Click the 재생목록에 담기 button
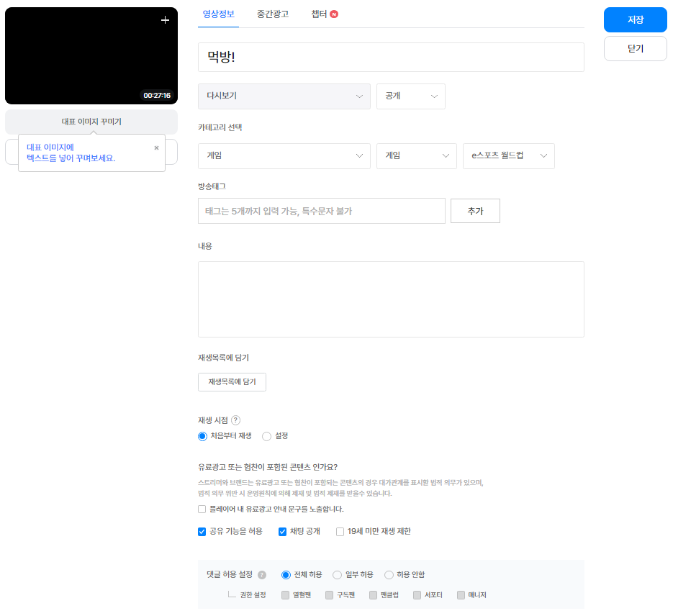 [x=232, y=381]
